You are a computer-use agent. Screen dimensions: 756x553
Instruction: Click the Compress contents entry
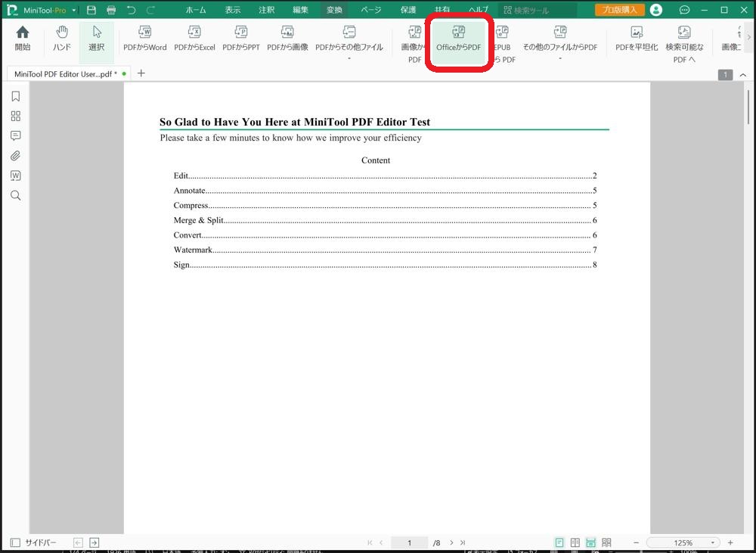point(386,205)
